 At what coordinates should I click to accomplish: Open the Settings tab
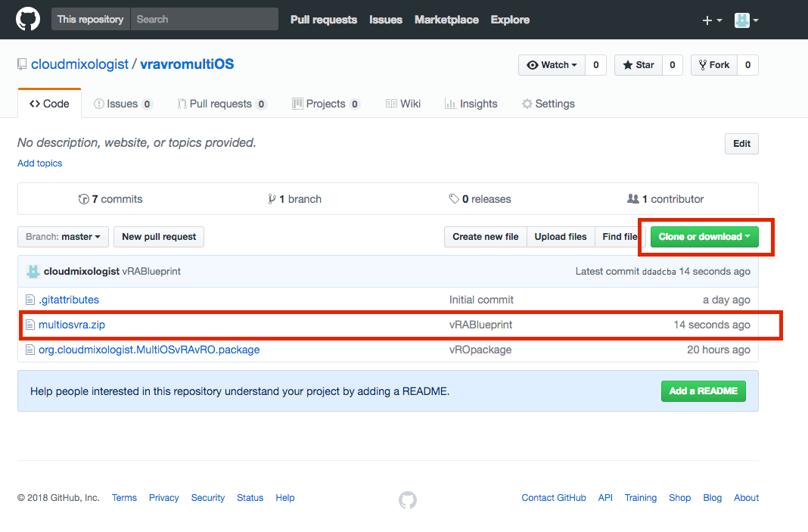(549, 104)
